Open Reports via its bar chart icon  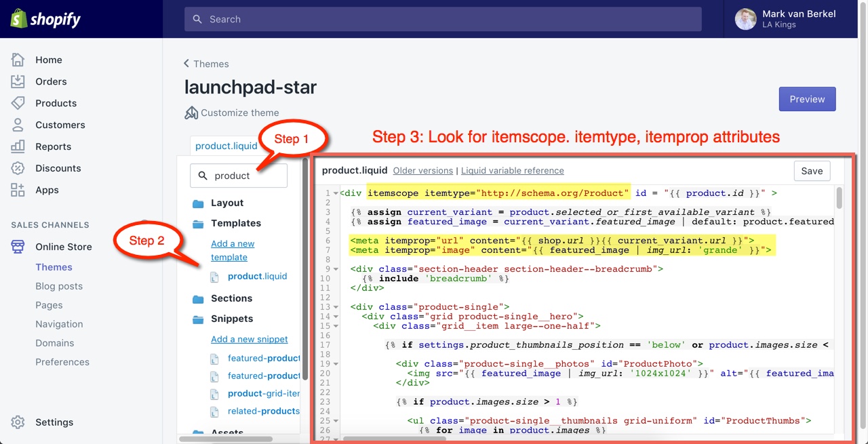[18, 146]
